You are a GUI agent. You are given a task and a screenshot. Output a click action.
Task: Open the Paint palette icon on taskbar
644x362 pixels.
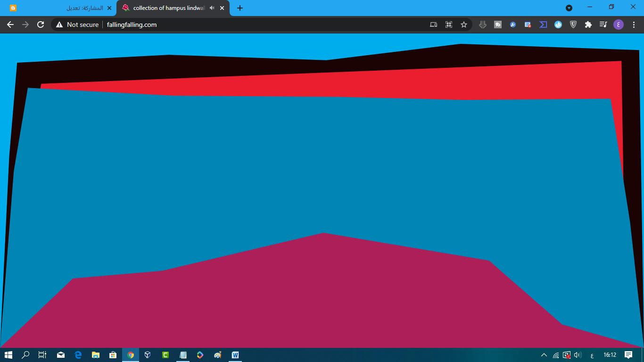218,355
